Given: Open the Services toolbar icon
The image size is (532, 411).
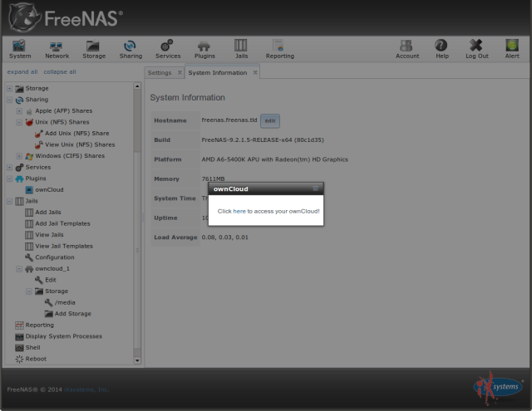Looking at the screenshot, I should click(x=167, y=46).
